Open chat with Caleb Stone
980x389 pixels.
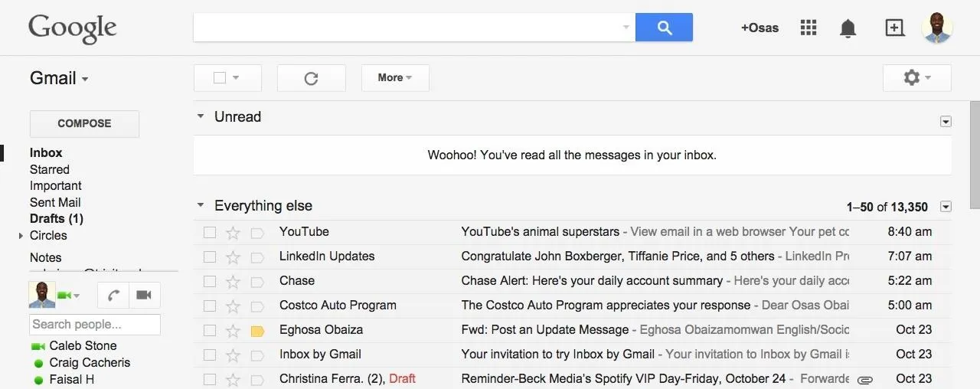83,346
